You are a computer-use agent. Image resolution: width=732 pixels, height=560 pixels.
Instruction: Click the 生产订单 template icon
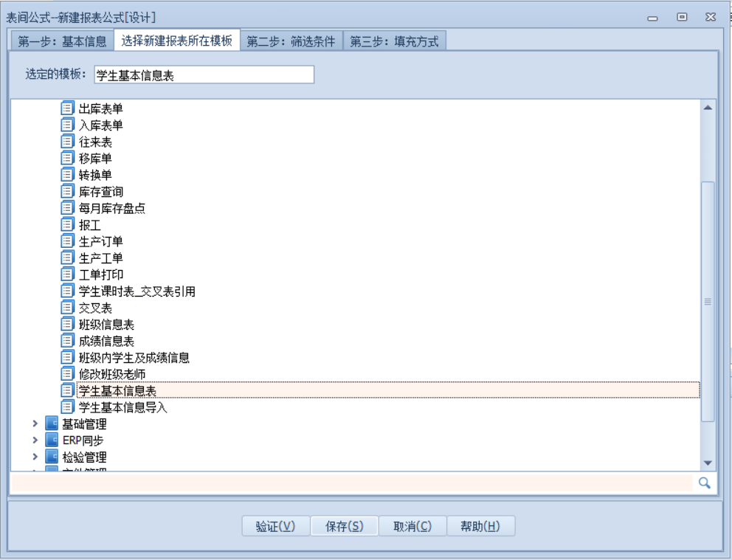(67, 241)
